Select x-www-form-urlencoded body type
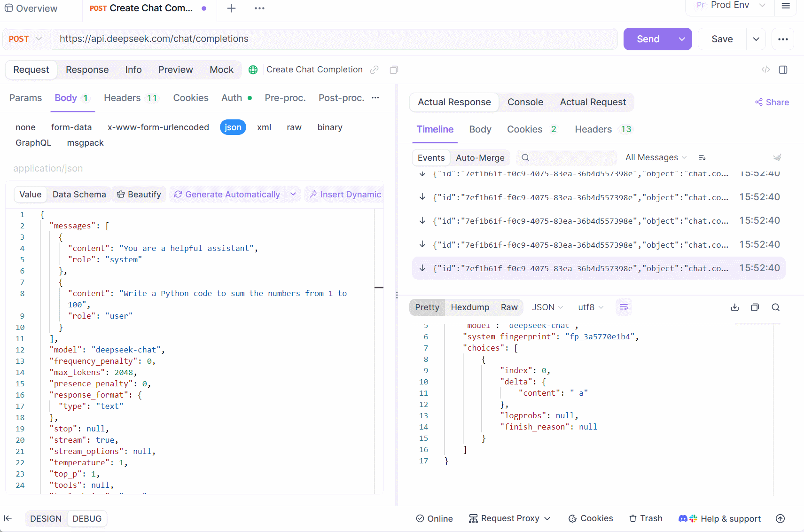Screen dimensions: 804x532 [x=158, y=127]
